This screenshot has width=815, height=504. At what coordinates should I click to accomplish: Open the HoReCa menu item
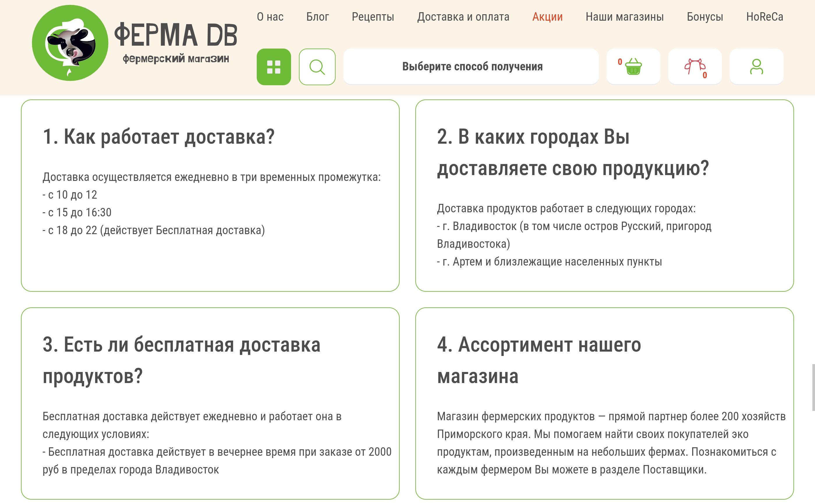click(x=765, y=17)
